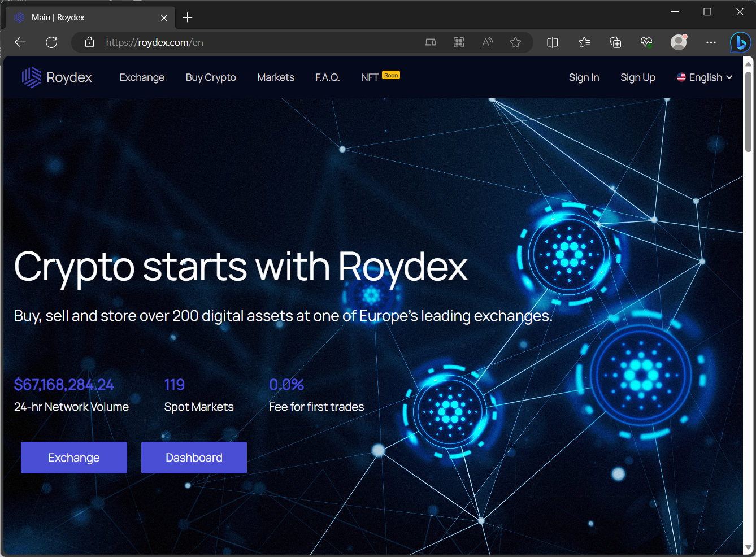Open Buy Crypto navigation item
This screenshot has height=557, width=756.
click(211, 77)
